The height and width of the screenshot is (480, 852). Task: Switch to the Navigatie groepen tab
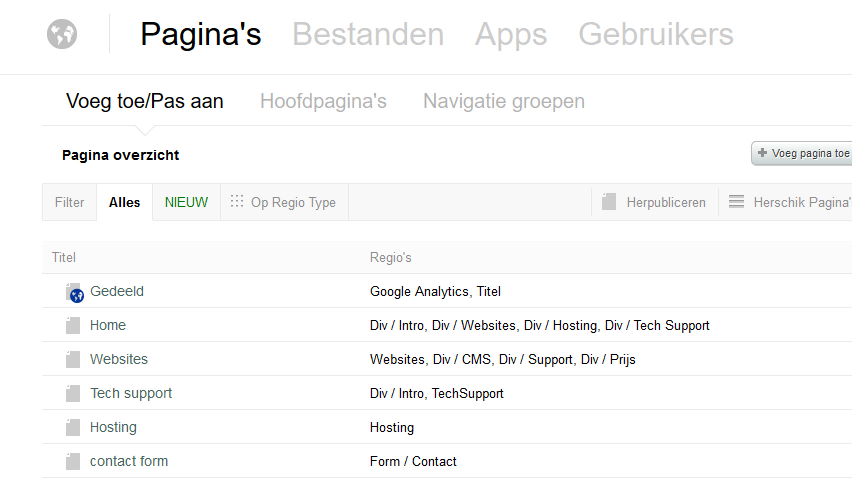[503, 101]
